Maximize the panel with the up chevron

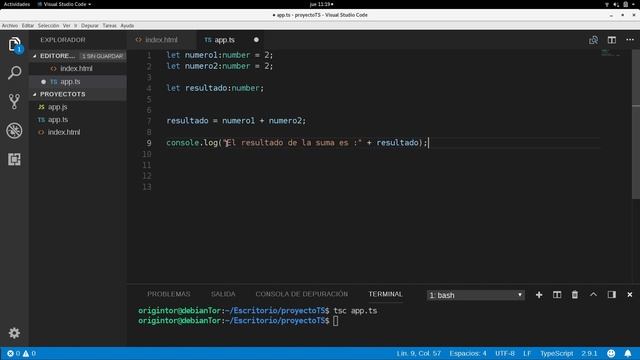(x=593, y=295)
